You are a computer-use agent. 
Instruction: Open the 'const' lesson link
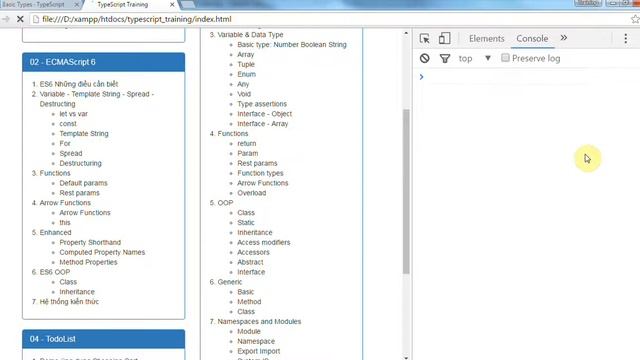click(x=68, y=124)
